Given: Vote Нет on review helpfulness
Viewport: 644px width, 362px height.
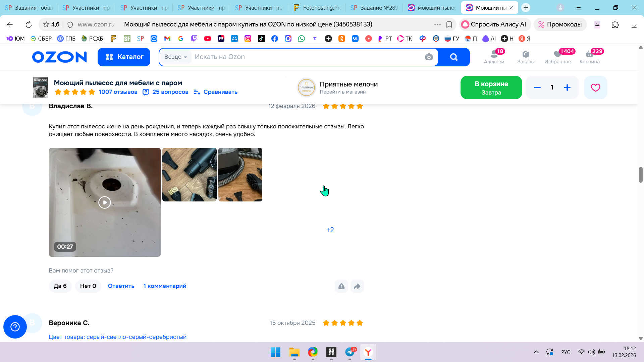Looking at the screenshot, I should coord(88,286).
